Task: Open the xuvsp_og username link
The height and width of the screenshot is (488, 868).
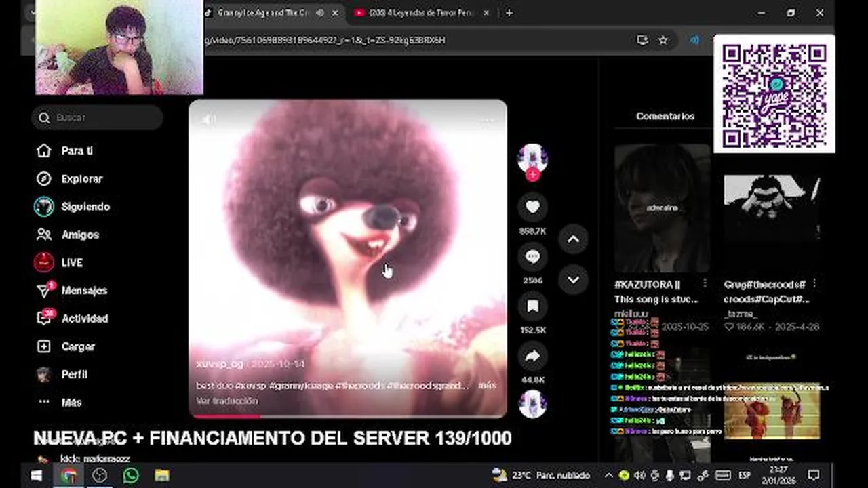Action: pyautogui.click(x=219, y=364)
